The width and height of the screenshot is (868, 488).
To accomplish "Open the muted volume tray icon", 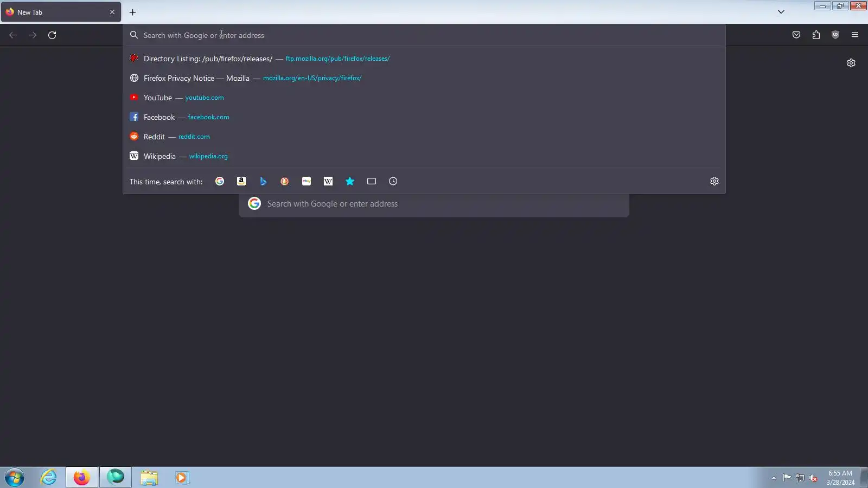I will click(813, 478).
